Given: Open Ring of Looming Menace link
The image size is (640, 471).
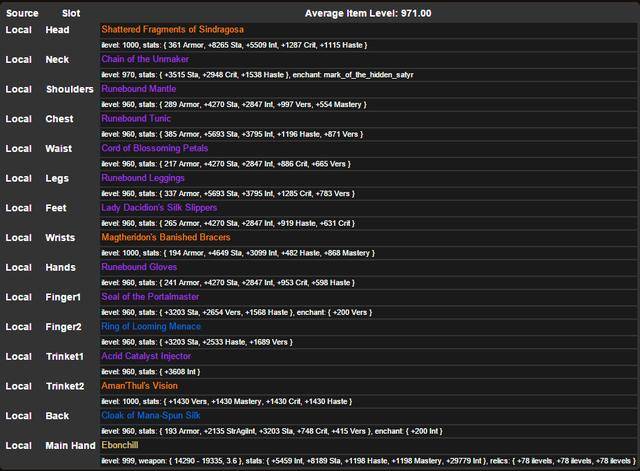Looking at the screenshot, I should [x=151, y=327].
